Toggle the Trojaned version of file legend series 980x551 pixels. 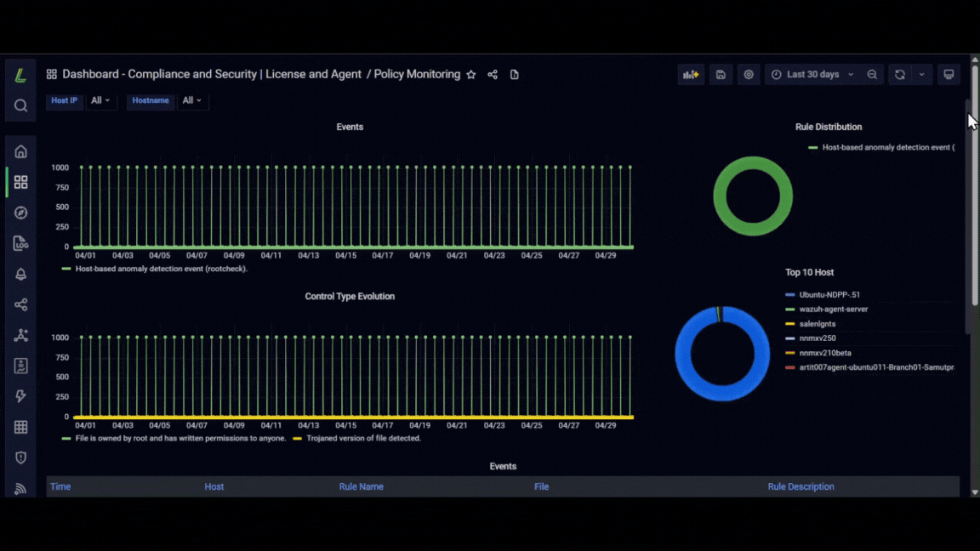click(x=363, y=438)
